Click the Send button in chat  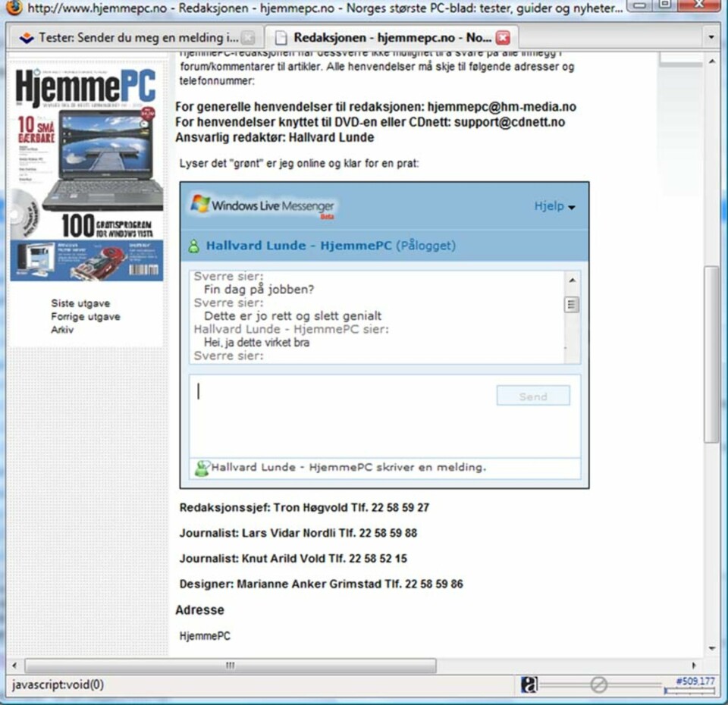coord(533,396)
